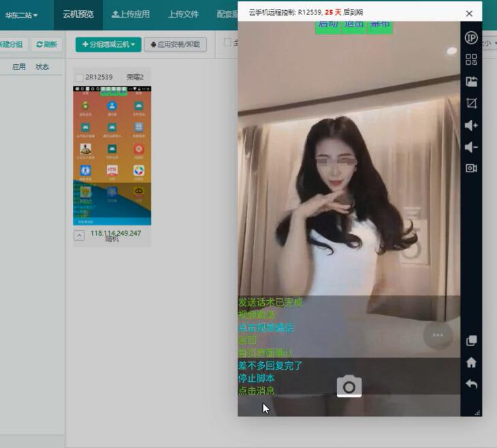Open the 2R12539 cloud phone thumbnail

click(112, 156)
